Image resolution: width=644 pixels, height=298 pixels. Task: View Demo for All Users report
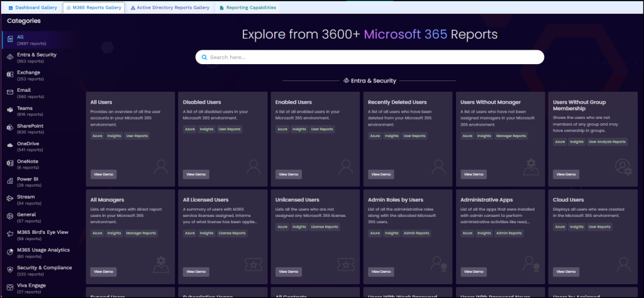(x=104, y=174)
